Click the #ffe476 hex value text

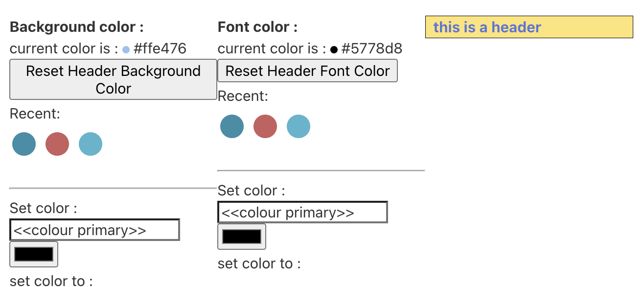point(160,49)
